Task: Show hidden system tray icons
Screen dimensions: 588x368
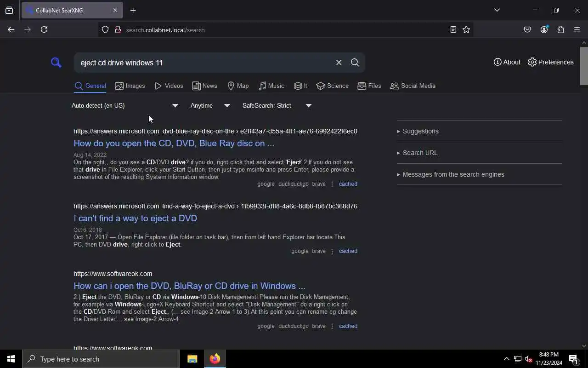Action: click(x=506, y=359)
